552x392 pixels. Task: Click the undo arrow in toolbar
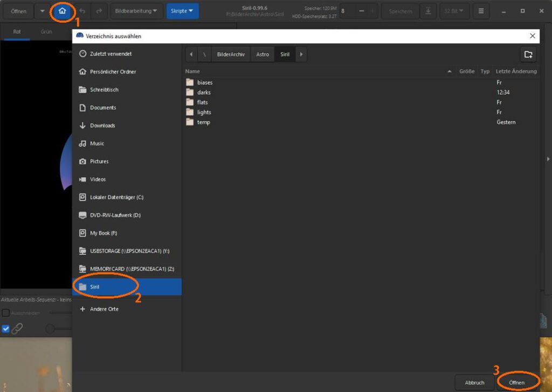[x=82, y=11]
